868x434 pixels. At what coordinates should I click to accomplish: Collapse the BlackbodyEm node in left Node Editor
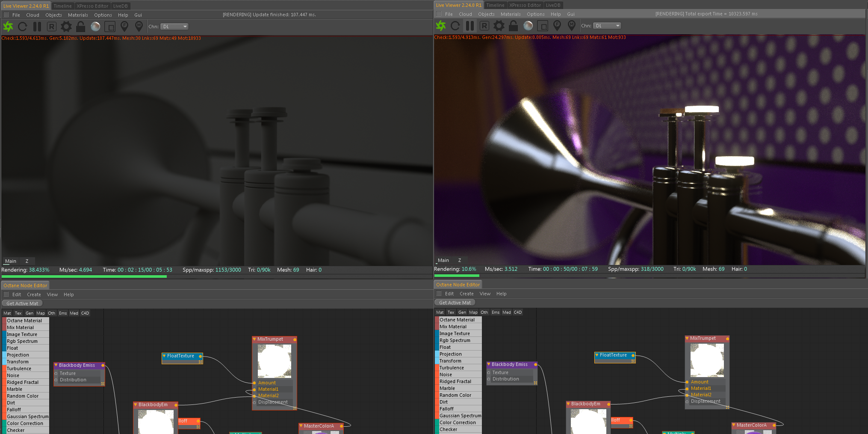click(x=136, y=404)
